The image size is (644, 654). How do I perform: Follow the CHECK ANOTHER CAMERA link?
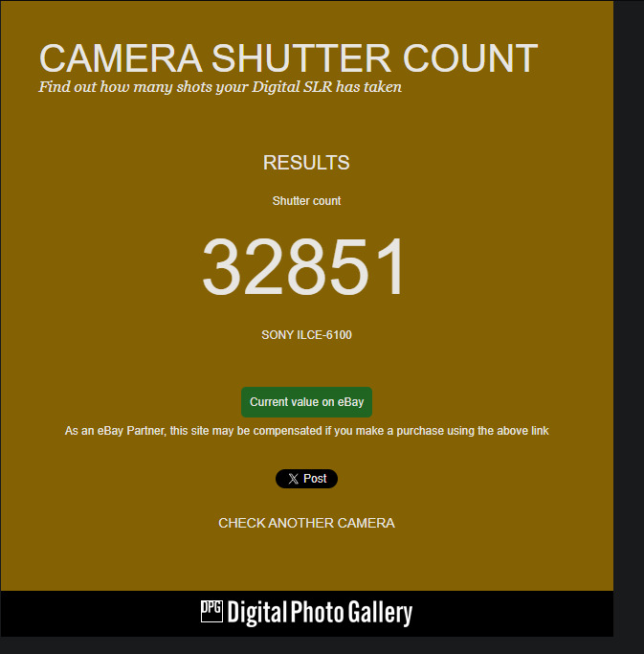coord(306,523)
